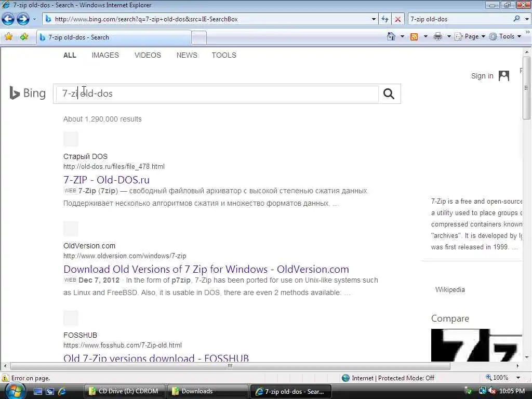Click the Switch between windows quick launch icon
Image resolution: width=532 pixels, height=399 pixels.
pyautogui.click(x=50, y=392)
